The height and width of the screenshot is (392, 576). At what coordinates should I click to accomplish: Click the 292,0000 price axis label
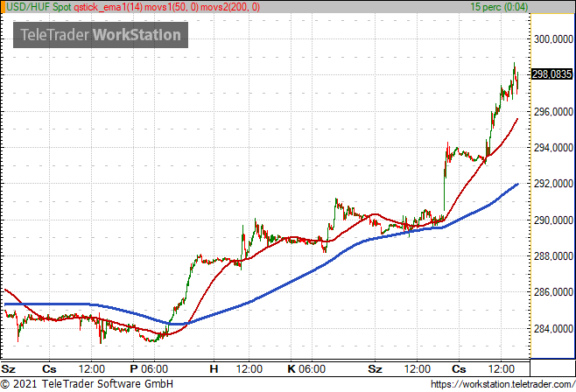[x=553, y=184]
